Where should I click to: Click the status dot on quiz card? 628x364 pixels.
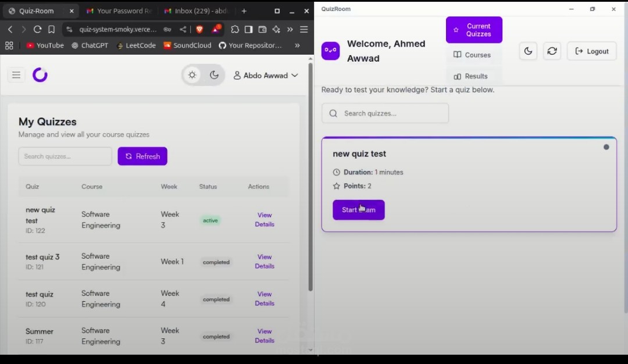(606, 147)
